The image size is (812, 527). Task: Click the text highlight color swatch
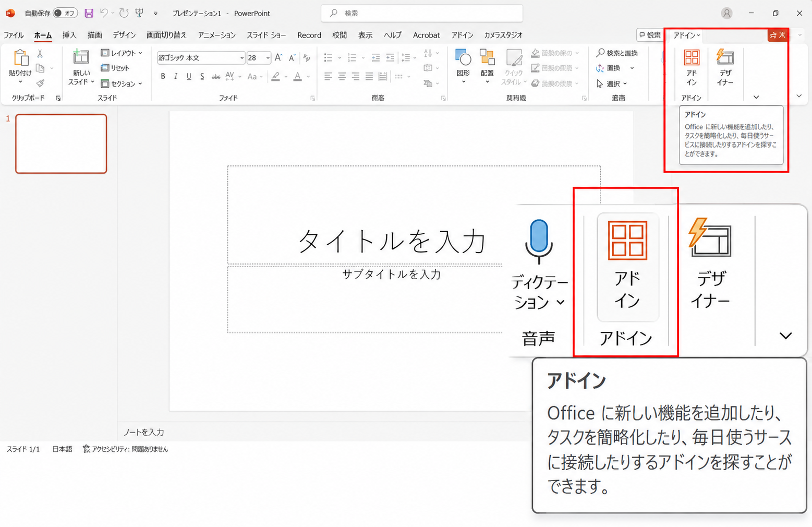[x=275, y=77]
